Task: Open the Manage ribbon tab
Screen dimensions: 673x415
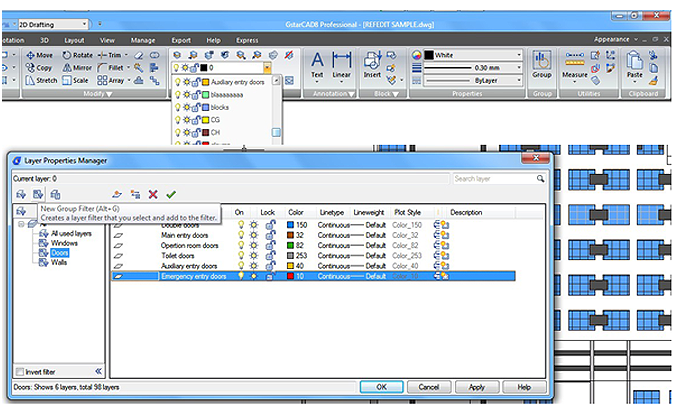Action: (143, 40)
